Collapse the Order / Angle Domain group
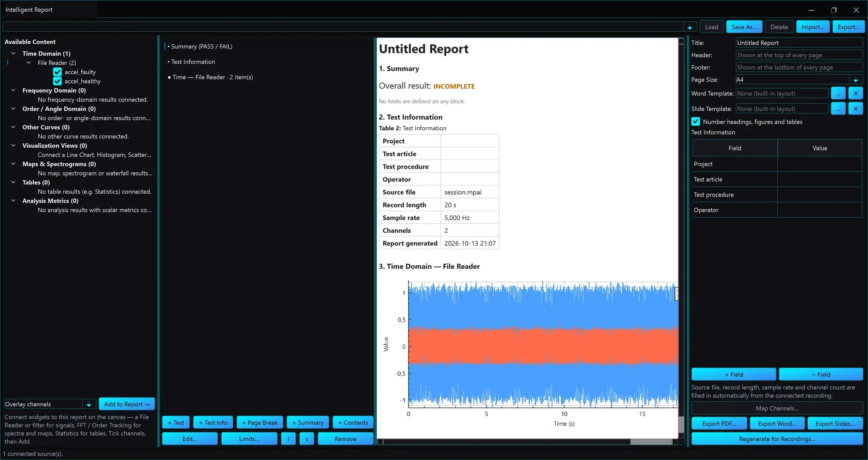This screenshot has height=460, width=868. (13, 109)
